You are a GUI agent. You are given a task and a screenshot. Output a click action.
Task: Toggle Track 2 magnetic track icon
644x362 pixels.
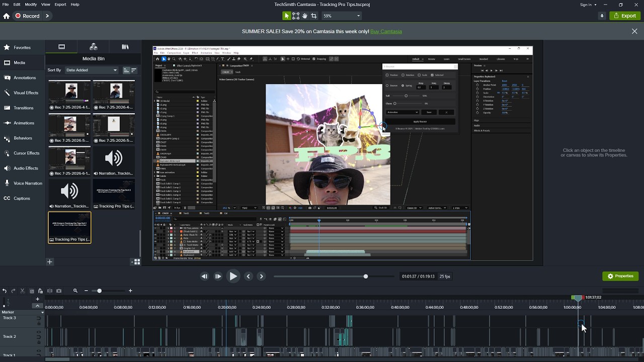[39, 336]
